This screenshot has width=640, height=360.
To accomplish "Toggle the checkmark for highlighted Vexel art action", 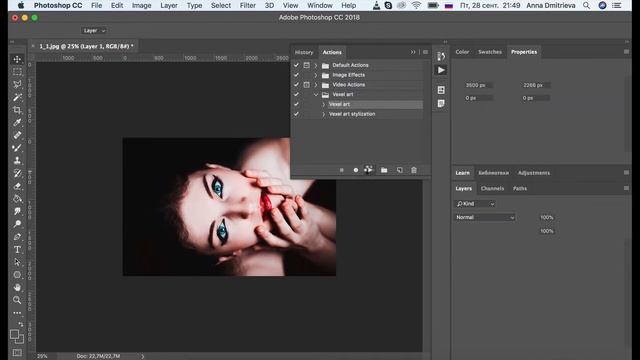I will tap(296, 104).
